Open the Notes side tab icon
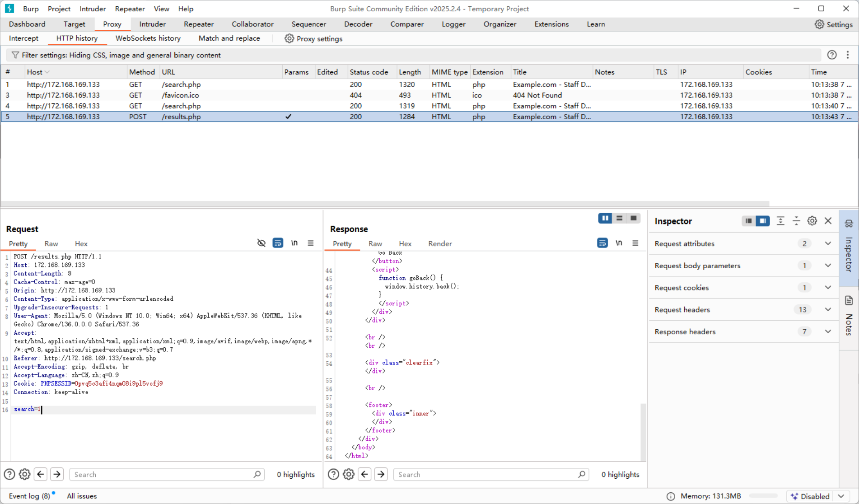 coord(849,300)
